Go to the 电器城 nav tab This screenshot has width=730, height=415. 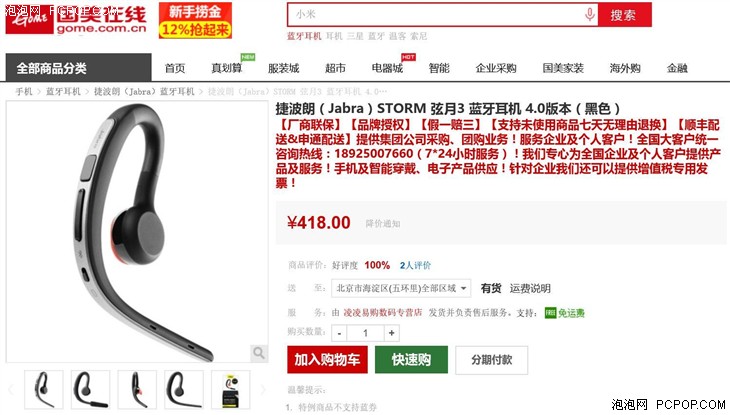[387, 68]
